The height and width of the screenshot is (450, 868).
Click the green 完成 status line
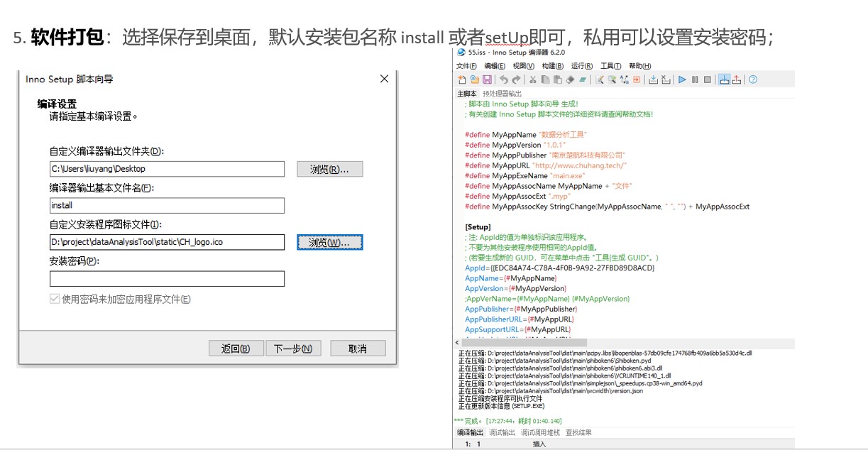(x=507, y=421)
